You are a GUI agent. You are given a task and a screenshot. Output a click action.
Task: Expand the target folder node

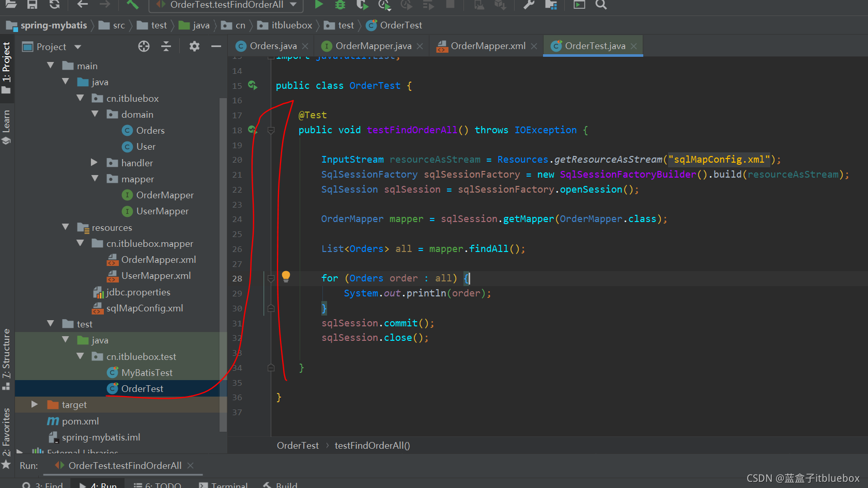[35, 404]
